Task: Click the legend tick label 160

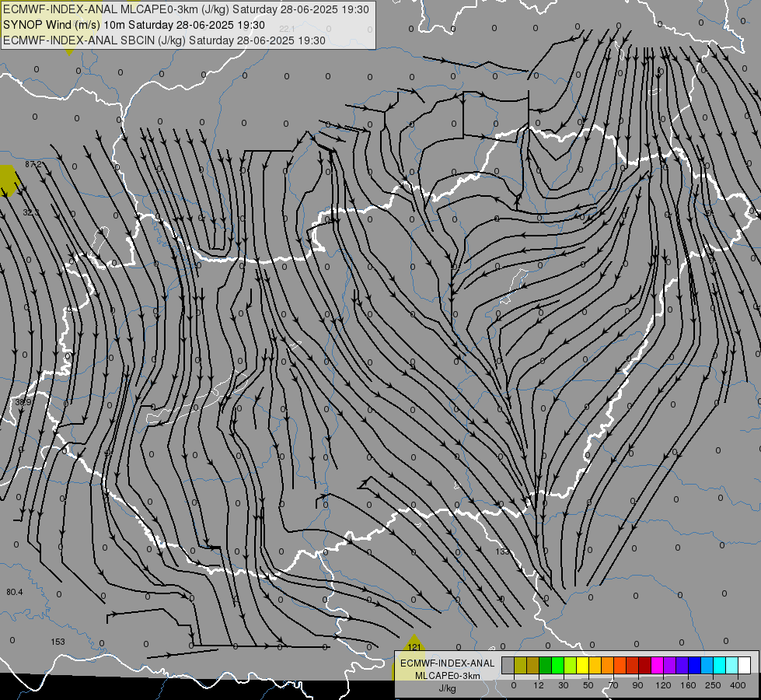Action: pos(688,685)
